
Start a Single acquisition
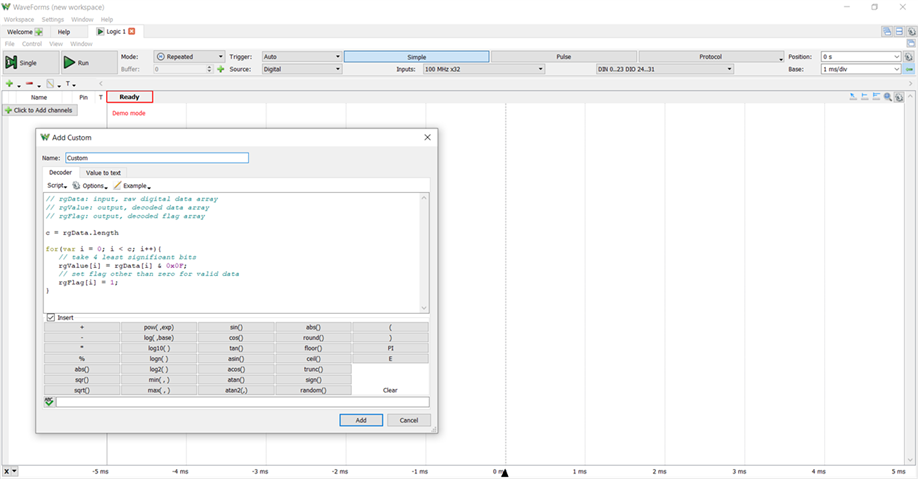coord(30,62)
